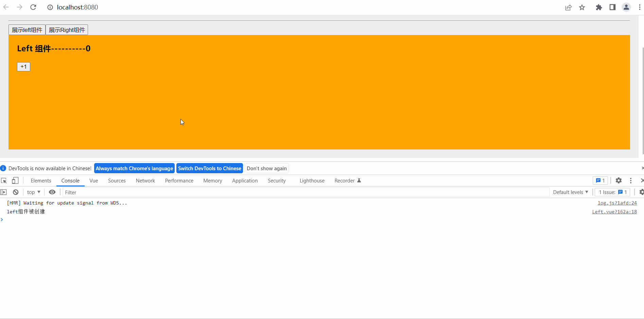
Task: Expand the Default levels dropdown
Action: (x=570, y=192)
